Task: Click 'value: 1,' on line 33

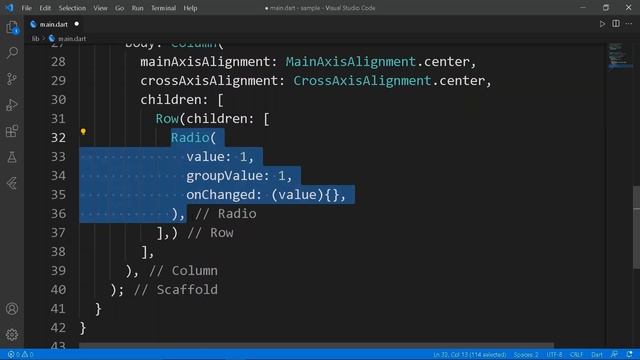Action: click(220, 157)
